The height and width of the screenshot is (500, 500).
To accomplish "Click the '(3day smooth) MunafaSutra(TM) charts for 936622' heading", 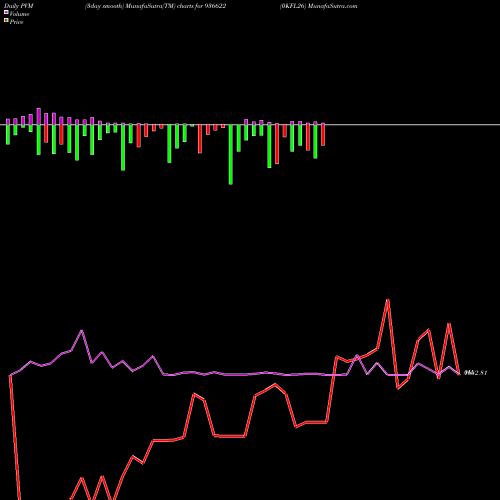I will point(156,6).
